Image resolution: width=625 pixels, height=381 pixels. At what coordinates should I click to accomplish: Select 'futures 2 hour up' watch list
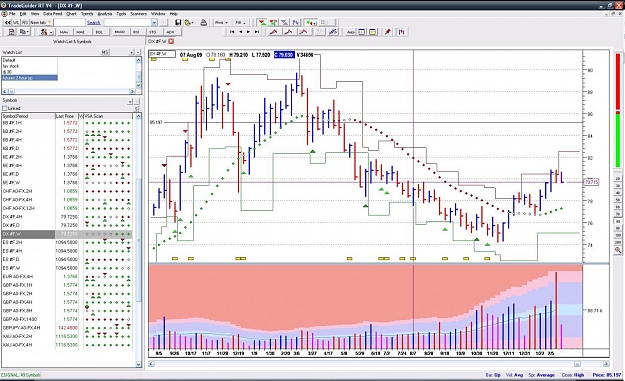tap(30, 78)
